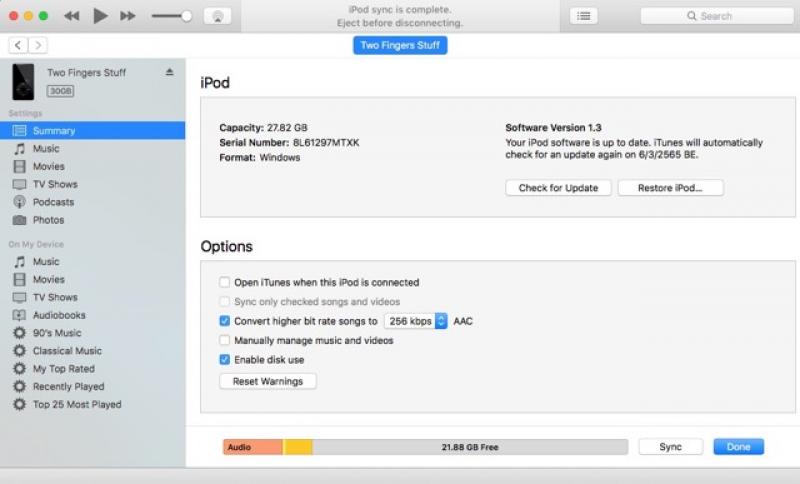Click the Photos camera icon
The image size is (800, 484).
point(19,220)
